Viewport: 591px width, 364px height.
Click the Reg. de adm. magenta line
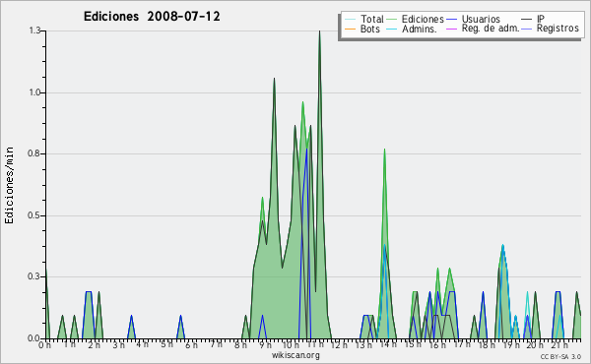pyautogui.click(x=451, y=29)
